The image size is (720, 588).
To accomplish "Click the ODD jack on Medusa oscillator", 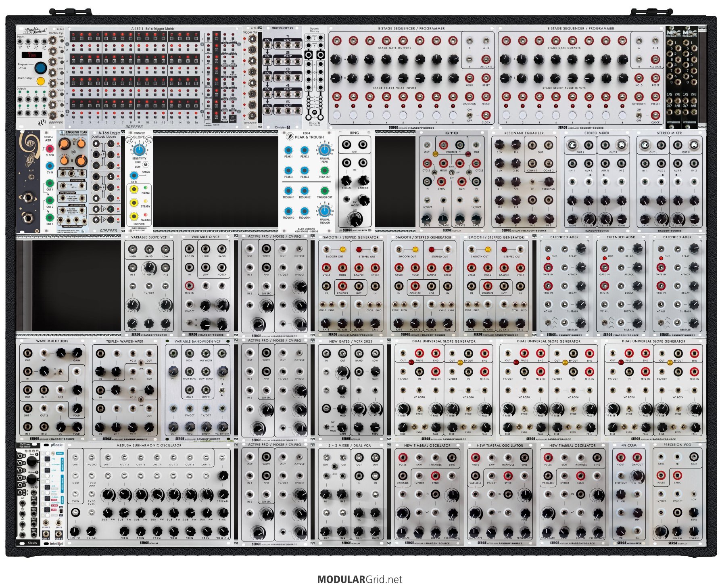I will tap(75, 476).
